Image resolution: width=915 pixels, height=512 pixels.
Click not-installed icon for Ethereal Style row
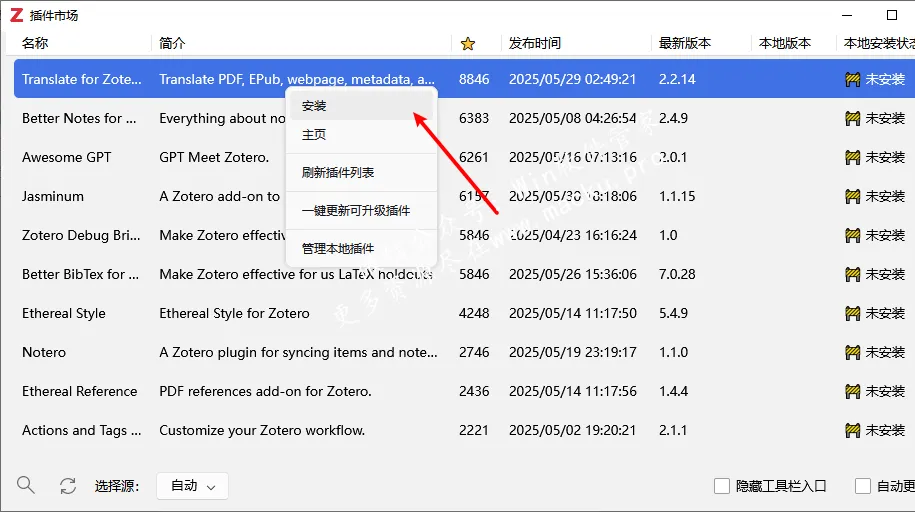[x=853, y=314]
